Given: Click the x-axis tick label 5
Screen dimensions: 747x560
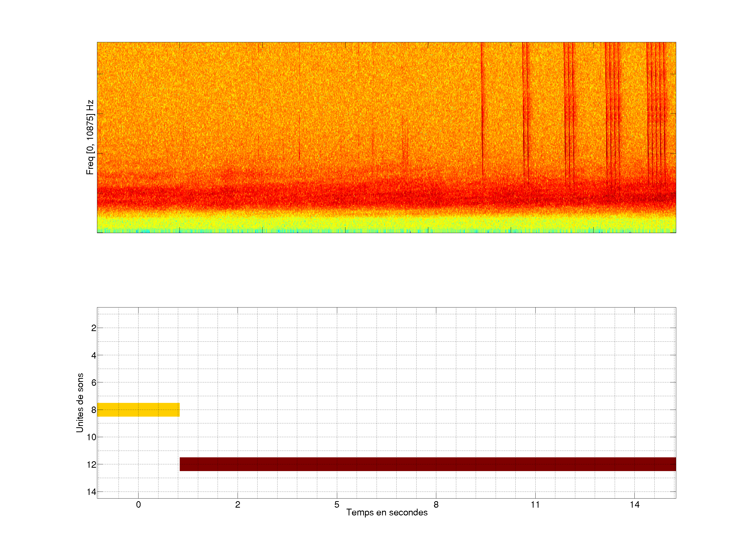Looking at the screenshot, I should [337, 505].
